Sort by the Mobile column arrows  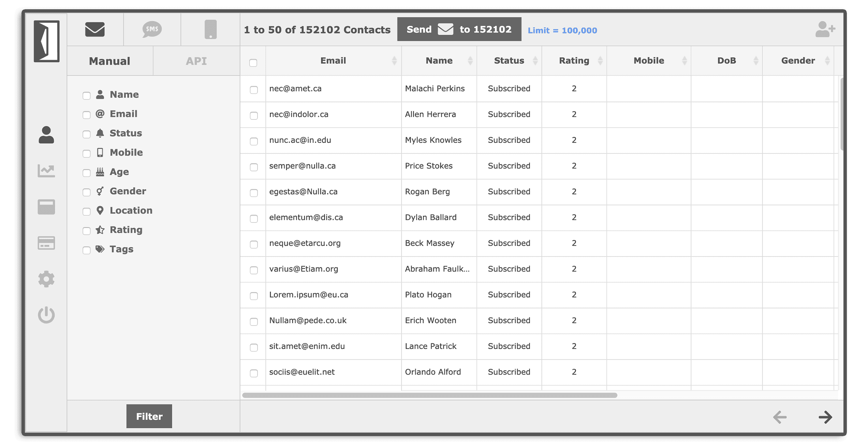pos(685,61)
